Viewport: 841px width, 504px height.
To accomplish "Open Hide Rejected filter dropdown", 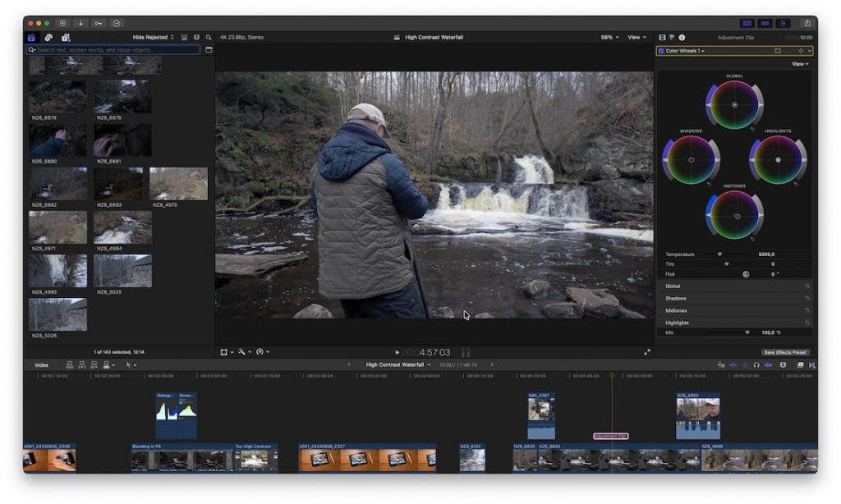I will (x=154, y=38).
